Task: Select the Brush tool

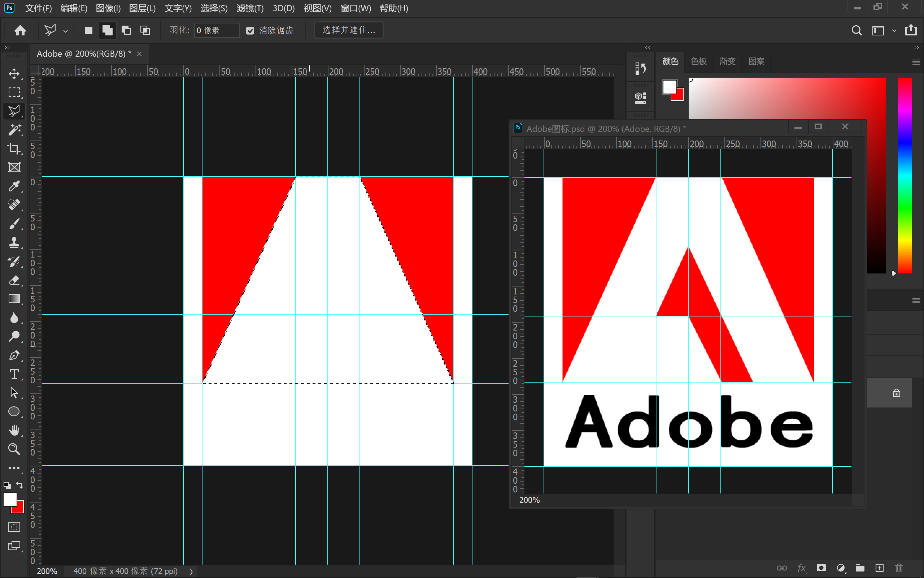Action: pyautogui.click(x=14, y=224)
